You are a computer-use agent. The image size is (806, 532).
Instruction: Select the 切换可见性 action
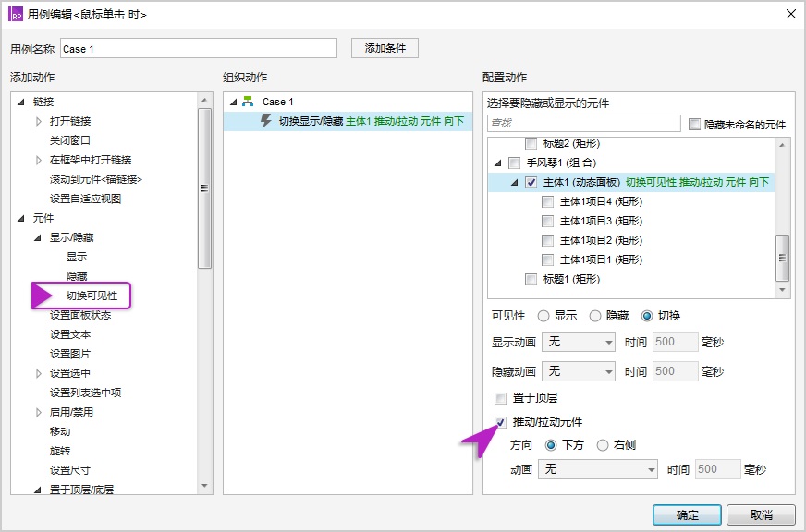(x=92, y=296)
